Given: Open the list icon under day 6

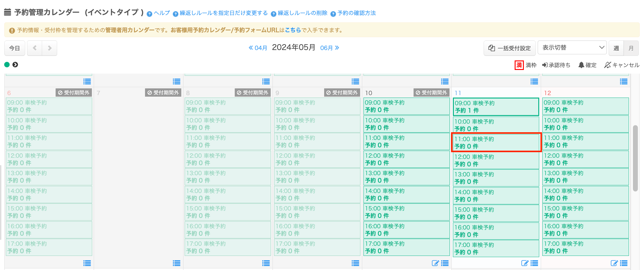Looking at the screenshot, I should pyautogui.click(x=87, y=263).
